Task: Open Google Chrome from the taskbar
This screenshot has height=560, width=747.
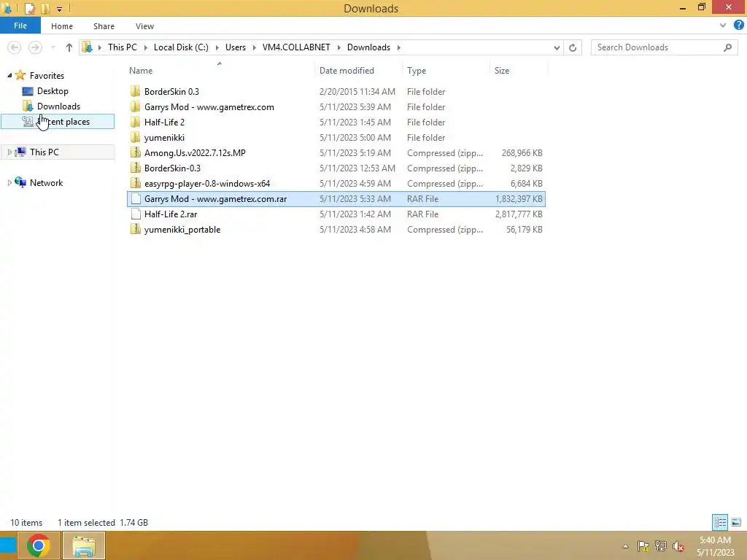Action: coord(39,545)
